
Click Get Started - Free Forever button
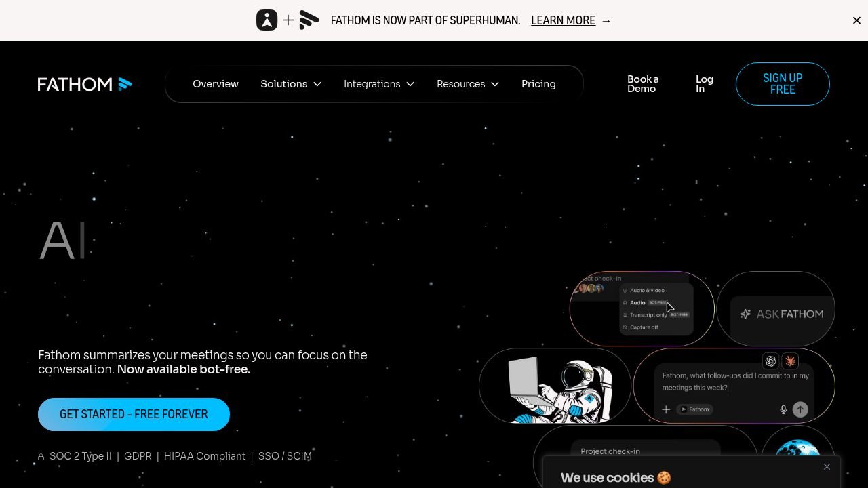[134, 414]
